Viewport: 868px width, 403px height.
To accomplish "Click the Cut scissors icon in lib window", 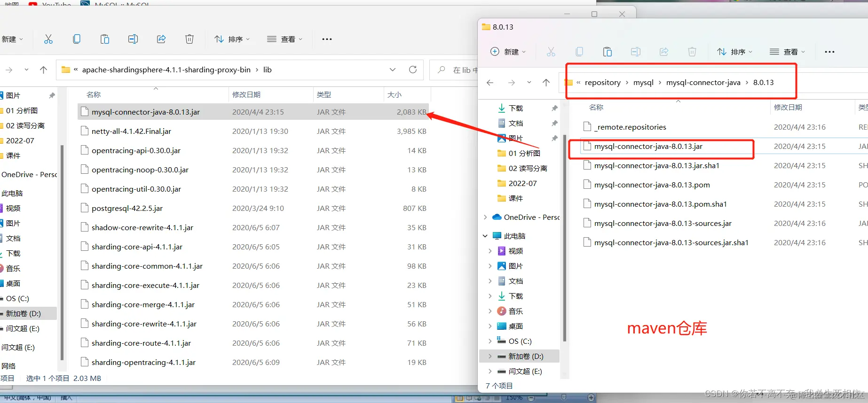I will [x=48, y=39].
